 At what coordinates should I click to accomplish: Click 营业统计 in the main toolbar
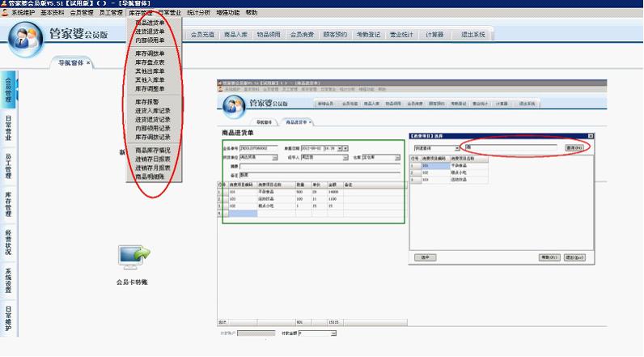(x=401, y=35)
